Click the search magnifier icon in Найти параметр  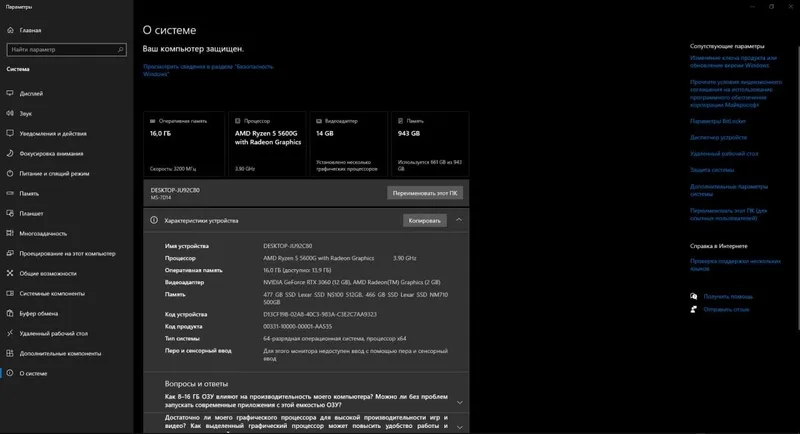click(x=120, y=49)
